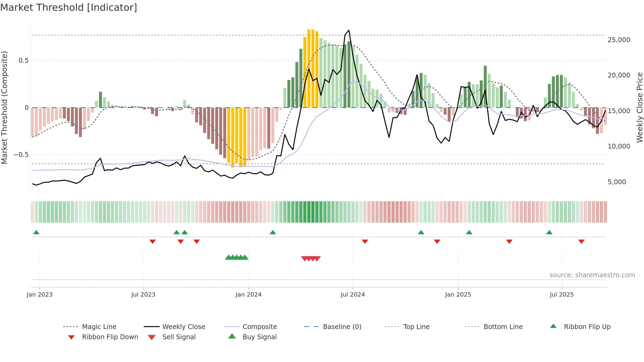Image resolution: width=644 pixels, height=362 pixels.
Task: Toggle Buy Signal legend entry
Action: (253, 337)
